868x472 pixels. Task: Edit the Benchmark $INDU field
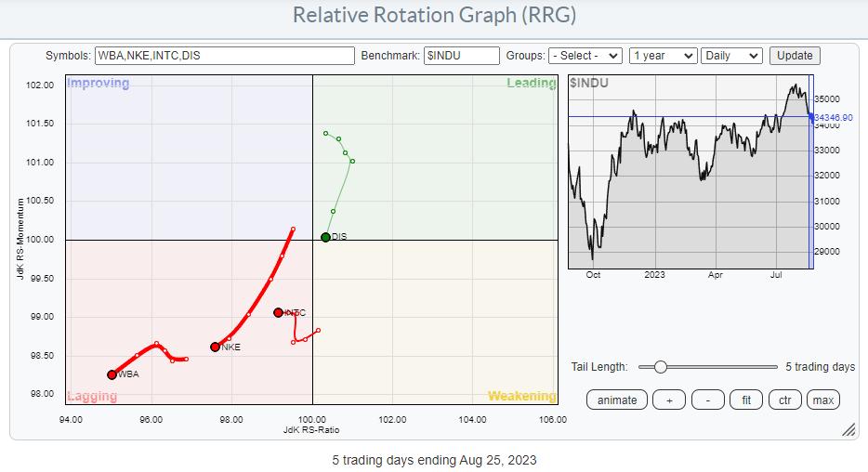pos(461,56)
